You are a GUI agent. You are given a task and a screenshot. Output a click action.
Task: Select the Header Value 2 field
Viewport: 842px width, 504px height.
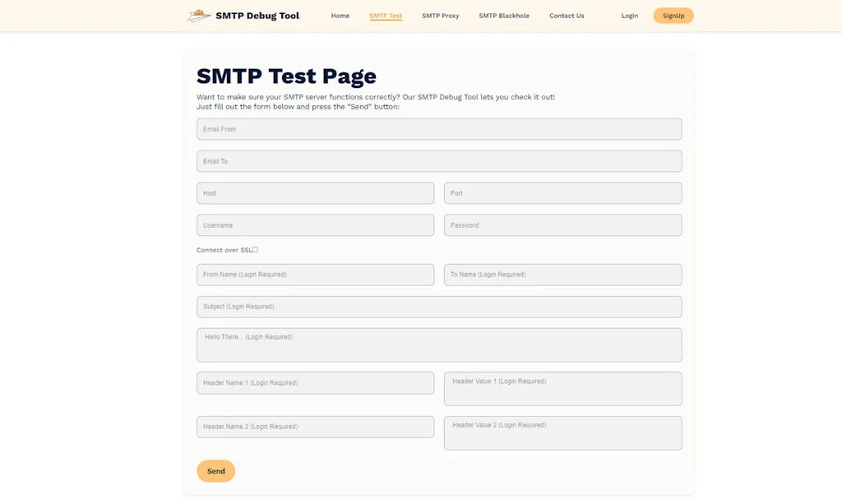(562, 432)
